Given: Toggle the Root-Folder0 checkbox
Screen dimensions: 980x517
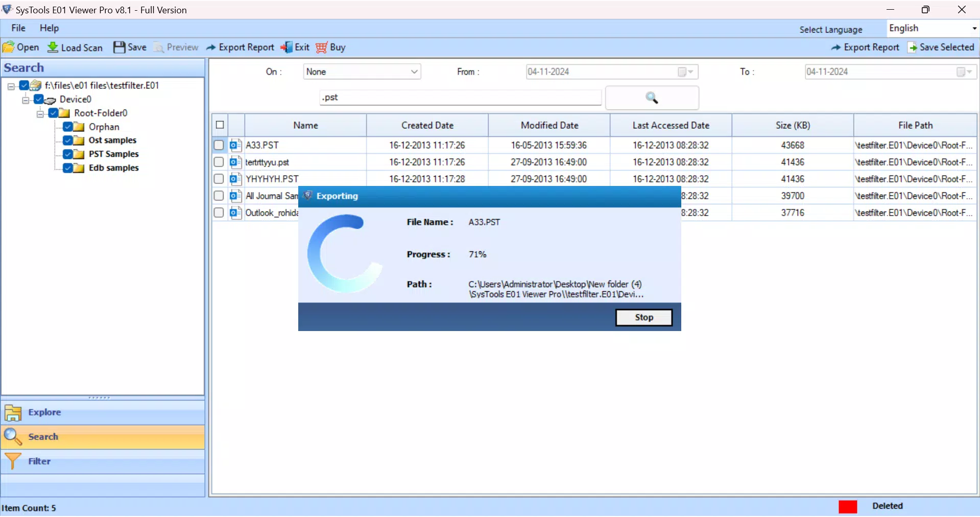Looking at the screenshot, I should [53, 113].
